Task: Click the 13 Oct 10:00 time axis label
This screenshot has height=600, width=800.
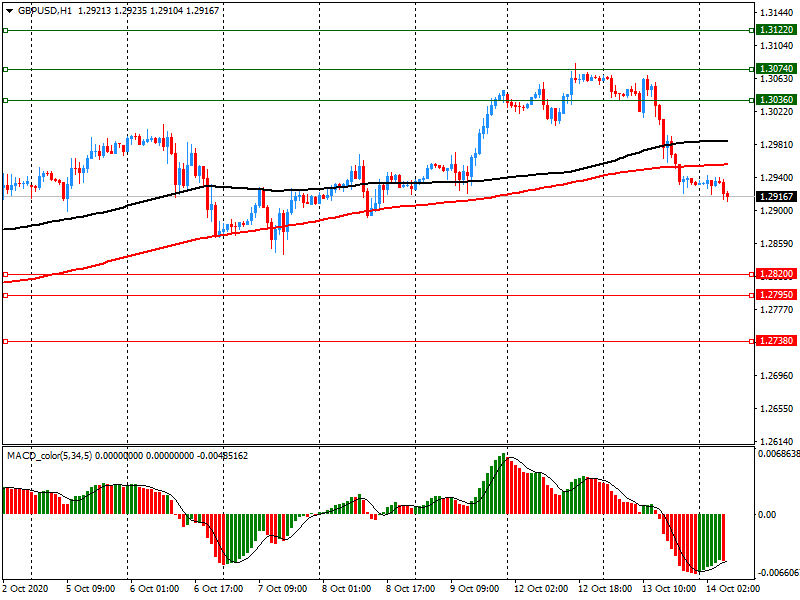Action: 669,589
